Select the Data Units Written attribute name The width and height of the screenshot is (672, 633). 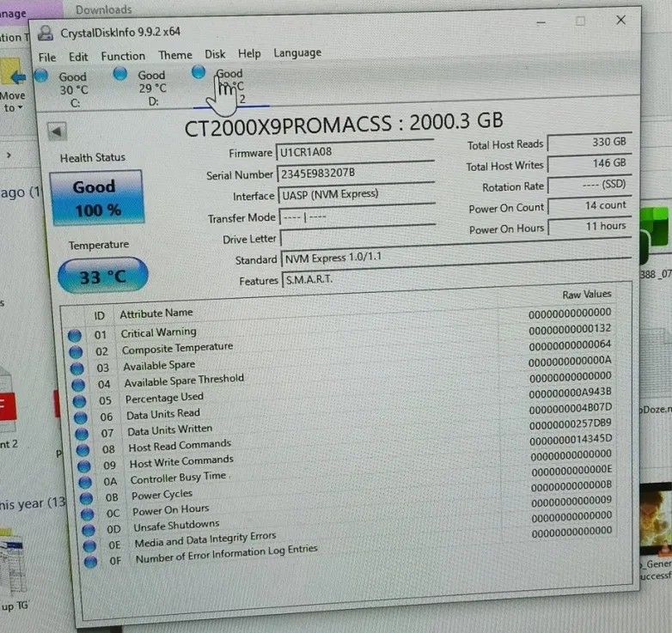(x=170, y=430)
